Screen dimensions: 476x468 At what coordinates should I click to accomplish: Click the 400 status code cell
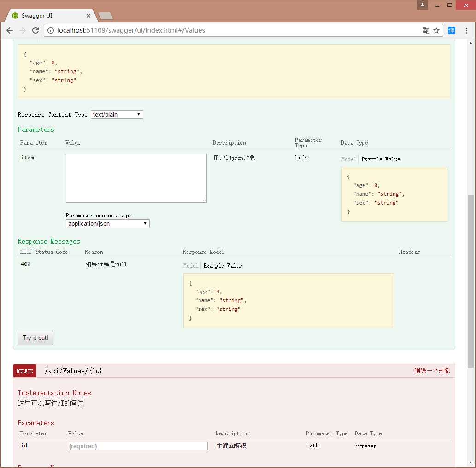pyautogui.click(x=25, y=264)
